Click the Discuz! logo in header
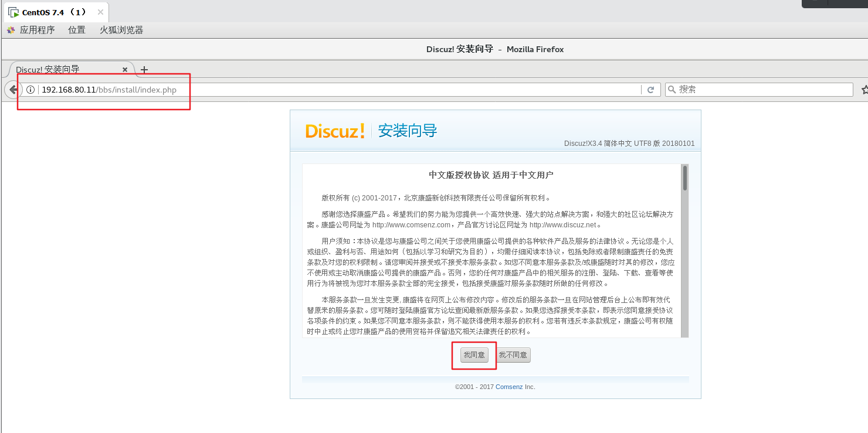 click(335, 131)
